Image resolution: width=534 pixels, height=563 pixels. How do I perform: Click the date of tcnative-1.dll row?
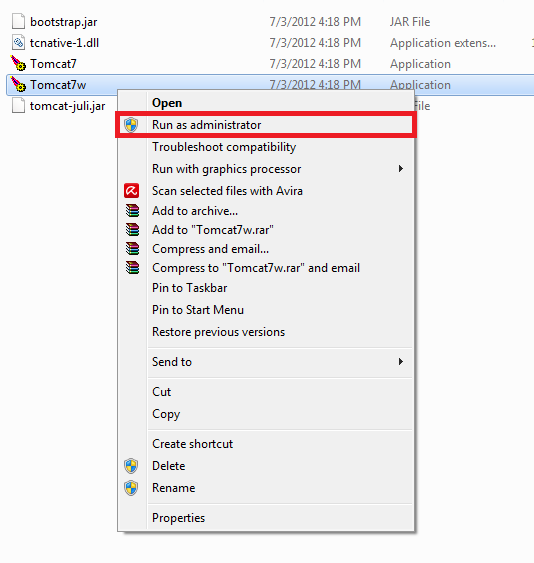click(315, 43)
